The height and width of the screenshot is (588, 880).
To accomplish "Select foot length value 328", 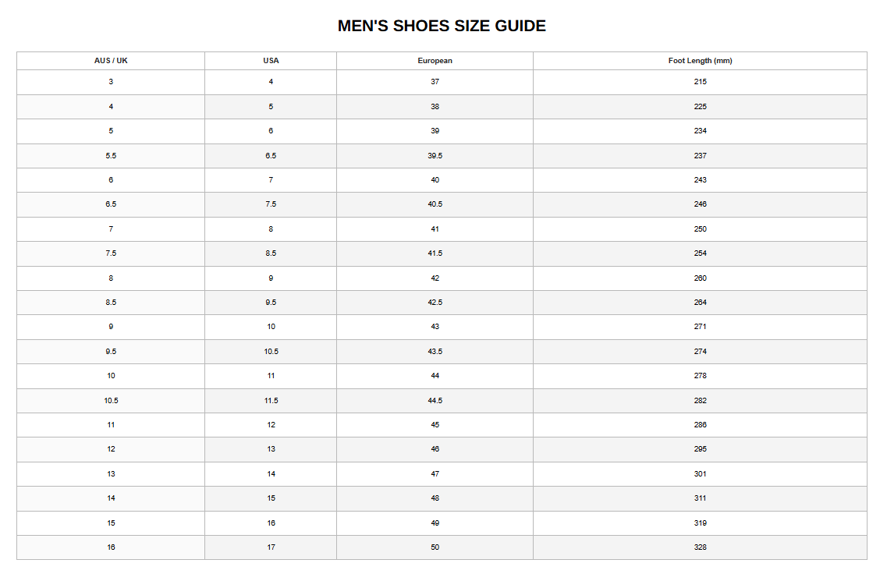I will (x=700, y=547).
